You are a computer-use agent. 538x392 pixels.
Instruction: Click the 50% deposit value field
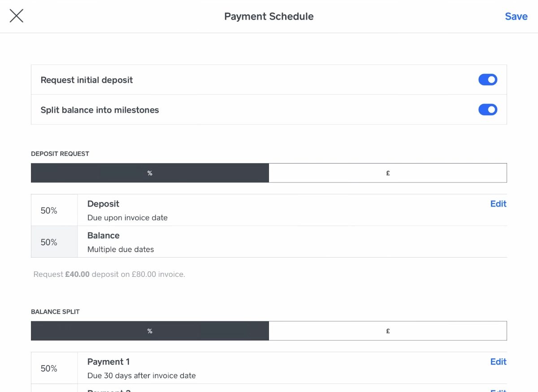point(48,210)
